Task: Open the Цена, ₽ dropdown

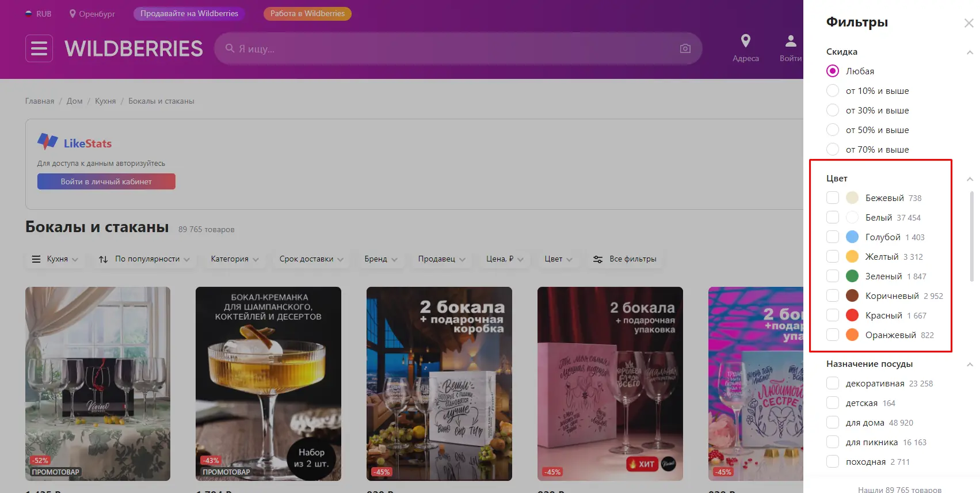Action: (x=505, y=259)
